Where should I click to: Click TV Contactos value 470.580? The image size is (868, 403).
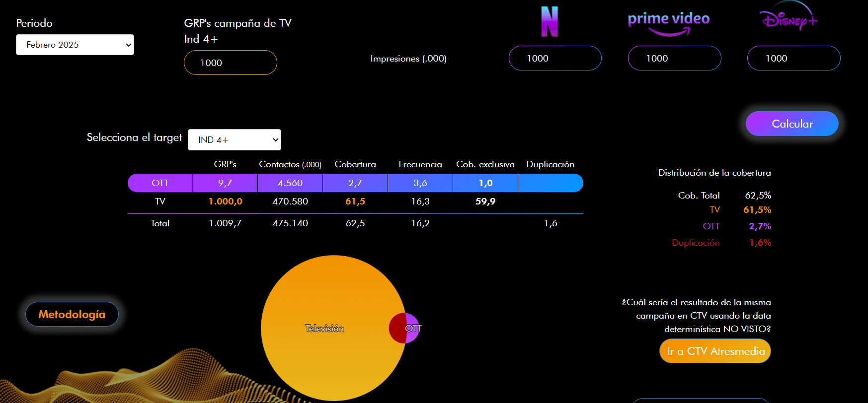click(x=290, y=201)
